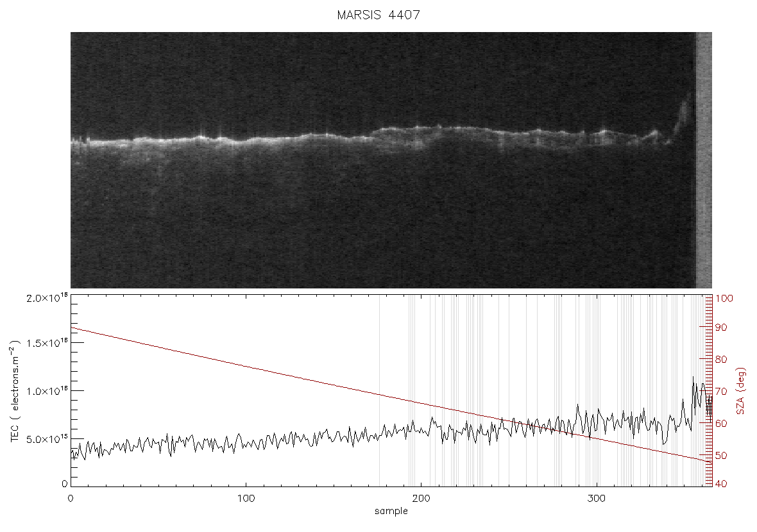Click the sample x-axis label

click(x=391, y=511)
